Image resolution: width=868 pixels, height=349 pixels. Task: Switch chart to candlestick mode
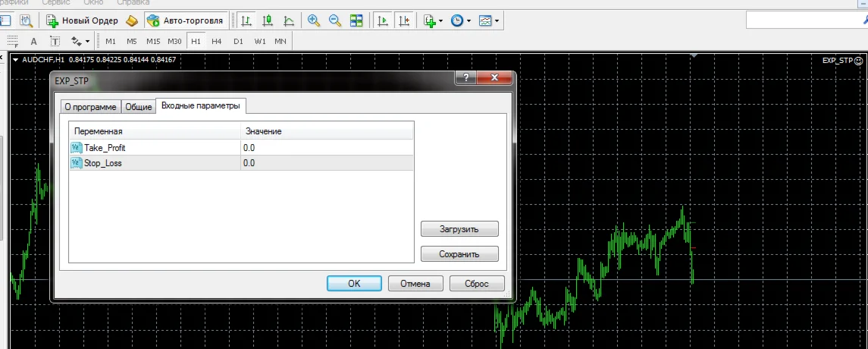click(x=268, y=21)
